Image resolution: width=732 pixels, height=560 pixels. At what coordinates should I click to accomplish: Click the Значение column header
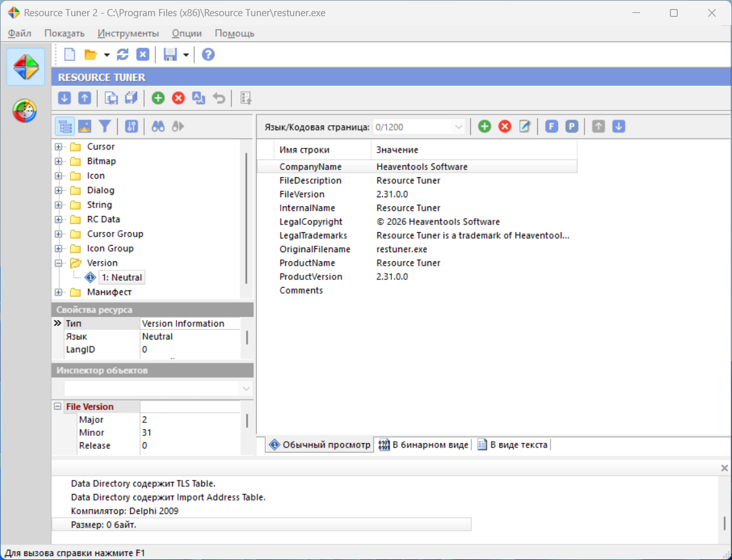(474, 150)
